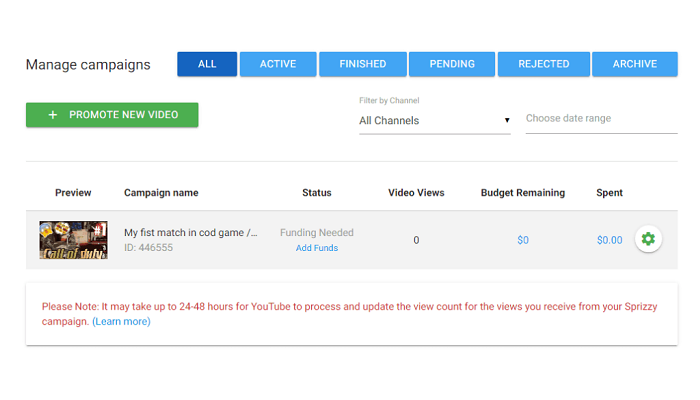Open the Filter by Channel selector
This screenshot has height=400, width=700.
point(434,121)
